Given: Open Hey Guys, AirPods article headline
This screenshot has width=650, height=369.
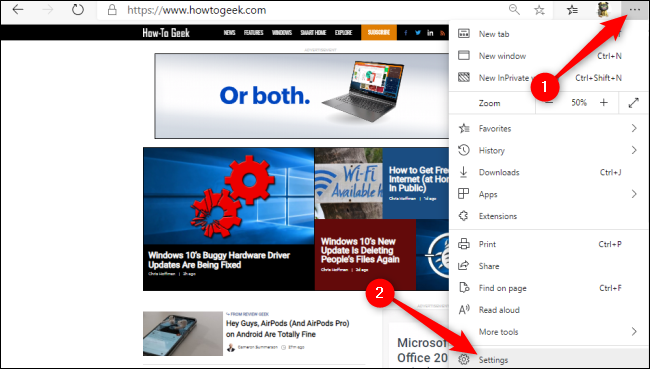Looking at the screenshot, I should [288, 329].
